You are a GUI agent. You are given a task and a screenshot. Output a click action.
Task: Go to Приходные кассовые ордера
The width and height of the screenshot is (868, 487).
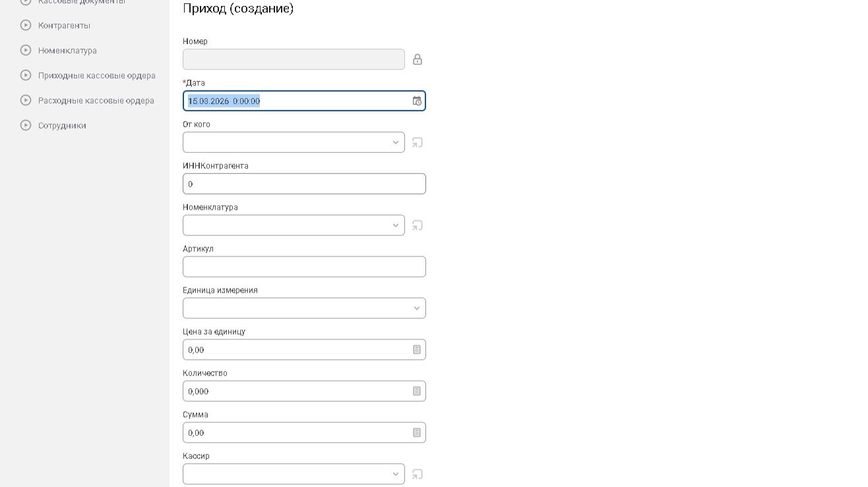click(x=96, y=76)
